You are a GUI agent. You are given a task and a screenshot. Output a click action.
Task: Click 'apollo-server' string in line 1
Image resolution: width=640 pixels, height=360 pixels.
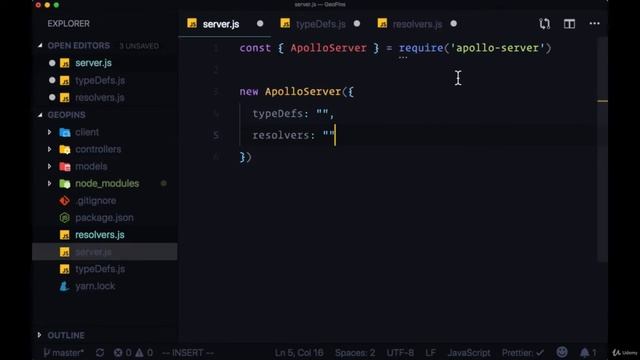click(x=497, y=48)
